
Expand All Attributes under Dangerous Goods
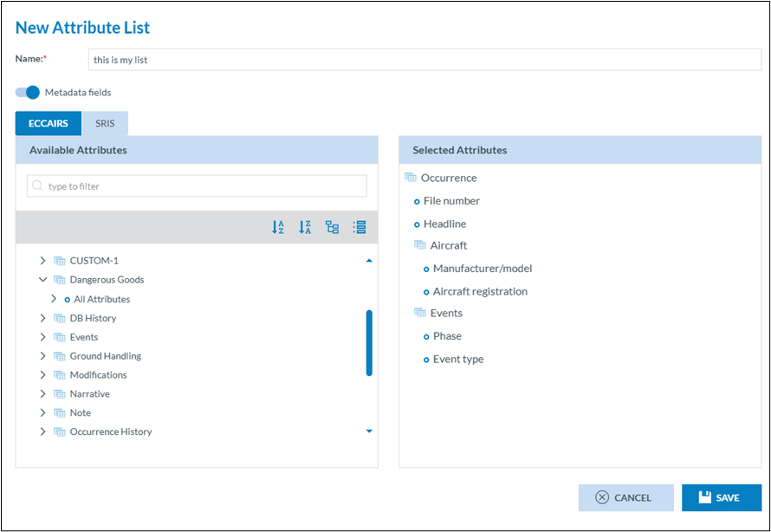[x=54, y=299]
